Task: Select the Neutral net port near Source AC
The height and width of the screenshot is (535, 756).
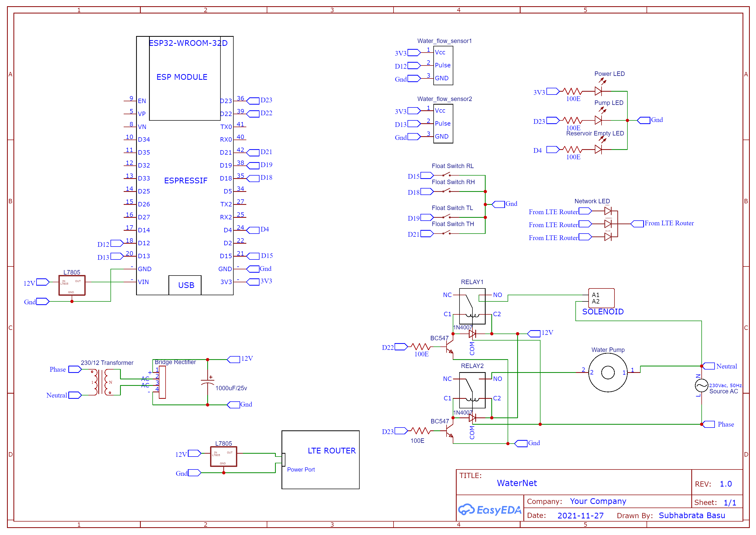Action: (x=708, y=366)
